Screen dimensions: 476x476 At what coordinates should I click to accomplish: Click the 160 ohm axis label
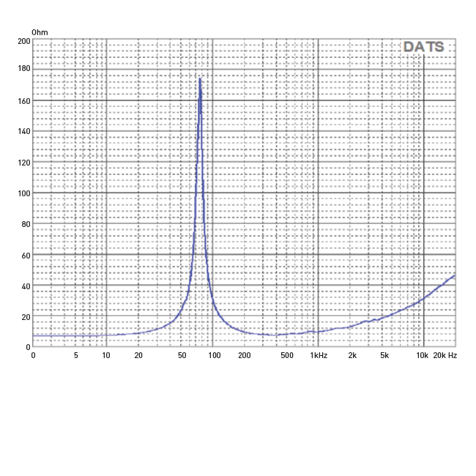[24, 101]
